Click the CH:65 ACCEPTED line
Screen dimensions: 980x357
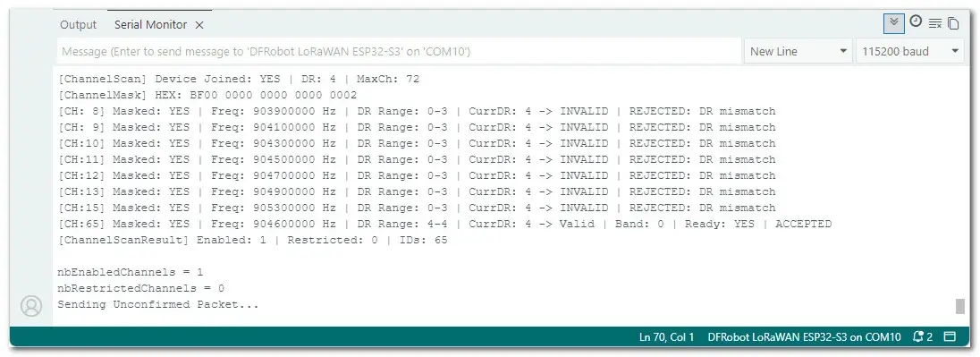444,224
